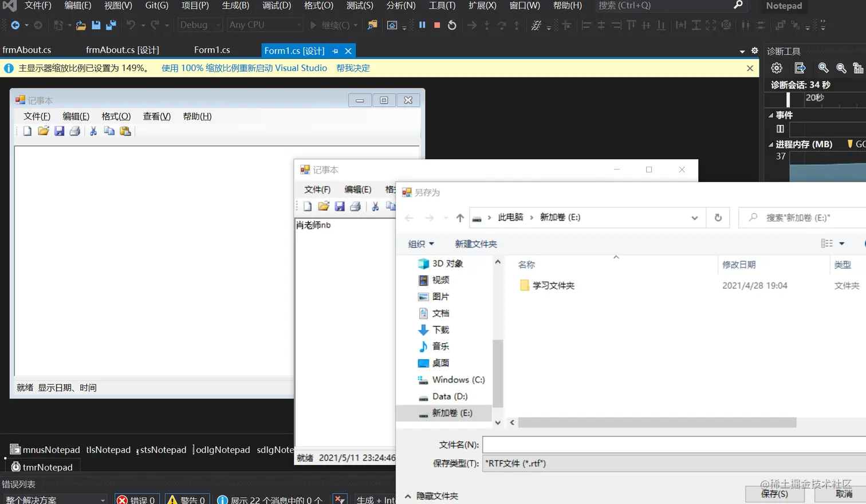Open diagnostic tools settings gear

click(x=777, y=68)
